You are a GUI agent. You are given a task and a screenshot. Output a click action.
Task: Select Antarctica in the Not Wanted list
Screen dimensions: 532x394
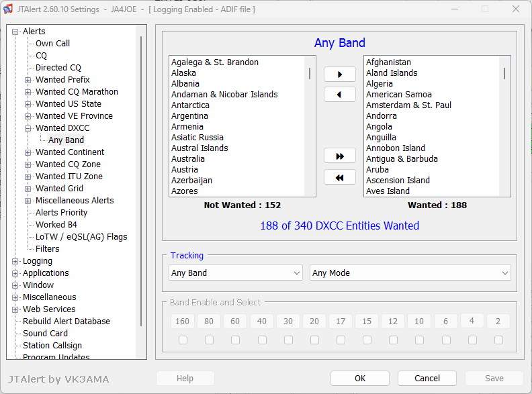tap(190, 105)
